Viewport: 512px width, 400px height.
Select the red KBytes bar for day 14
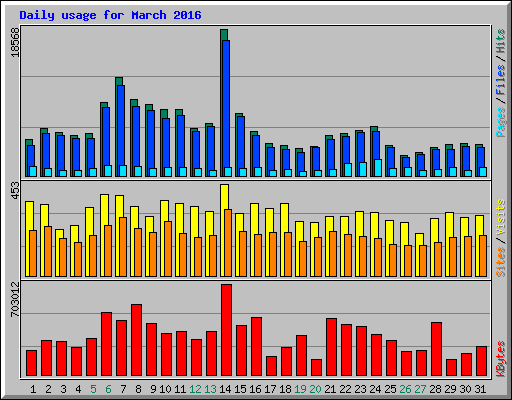[x=226, y=330]
